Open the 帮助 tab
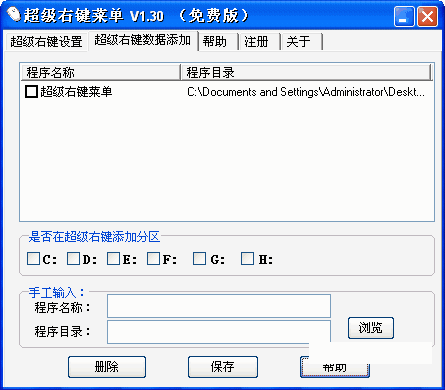Image resolution: width=445 pixels, height=390 pixels. tap(219, 42)
